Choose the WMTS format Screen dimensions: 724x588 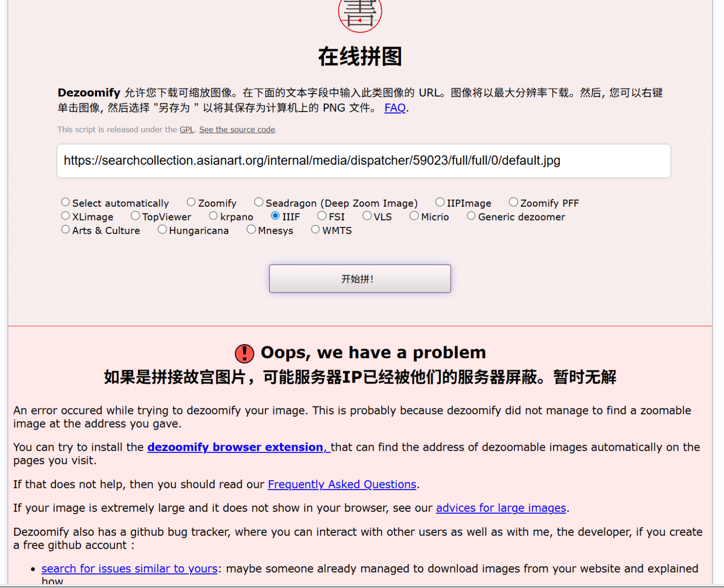click(x=315, y=229)
